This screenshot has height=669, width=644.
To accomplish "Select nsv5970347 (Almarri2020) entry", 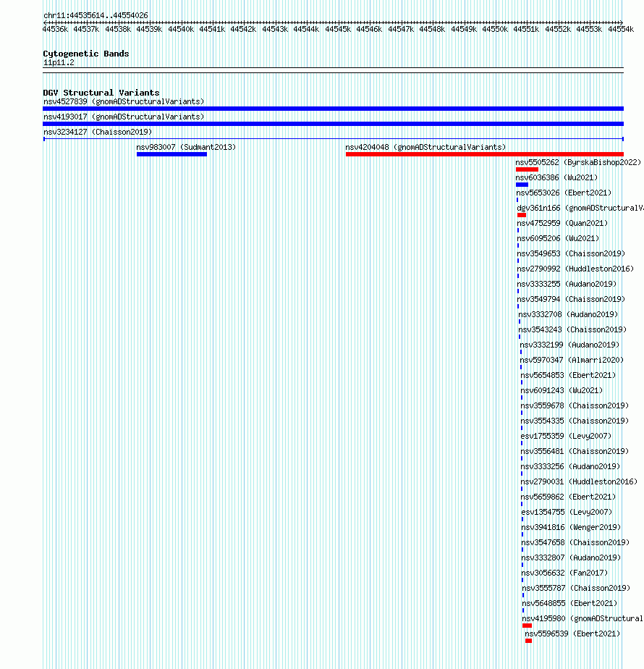I will coord(572,360).
